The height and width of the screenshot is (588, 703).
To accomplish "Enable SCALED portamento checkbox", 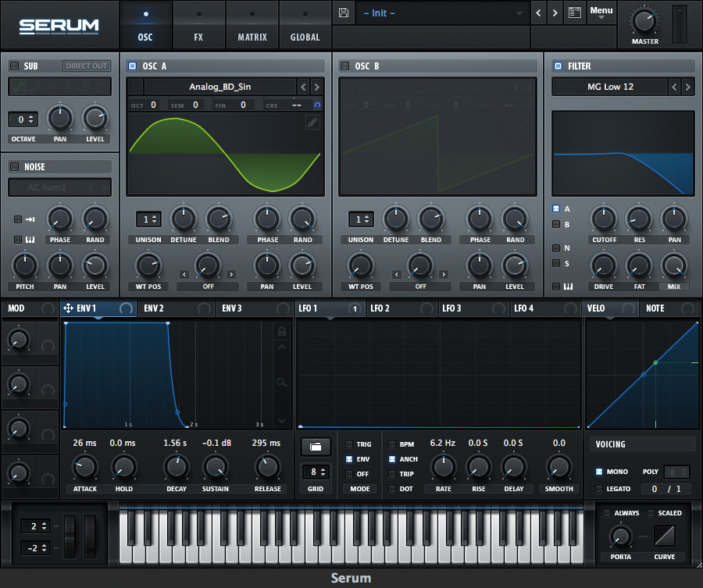I will pos(651,513).
